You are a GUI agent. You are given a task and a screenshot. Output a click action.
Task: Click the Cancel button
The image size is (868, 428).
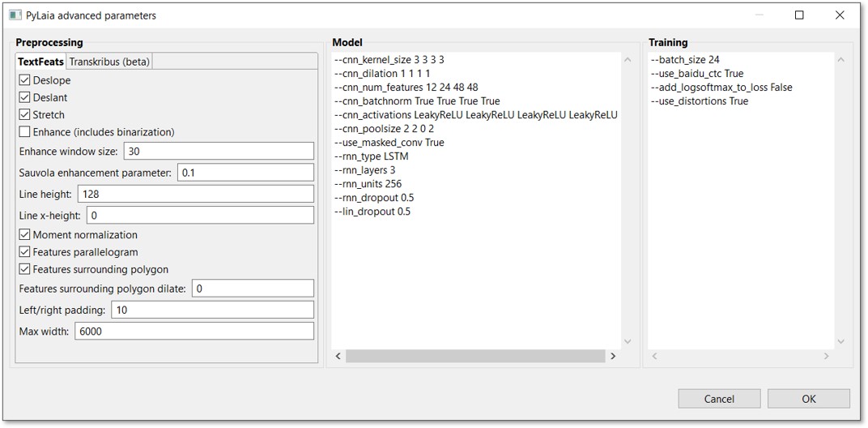(719, 399)
